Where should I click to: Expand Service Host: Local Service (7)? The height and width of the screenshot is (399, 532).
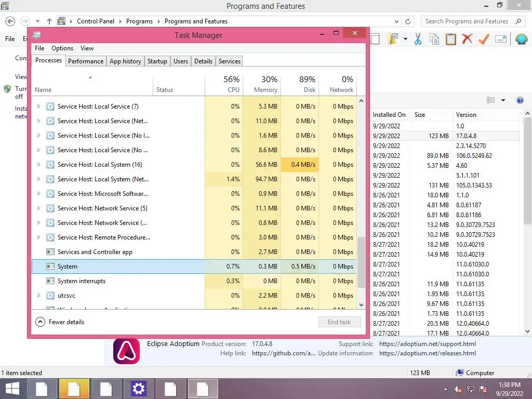(x=38, y=107)
